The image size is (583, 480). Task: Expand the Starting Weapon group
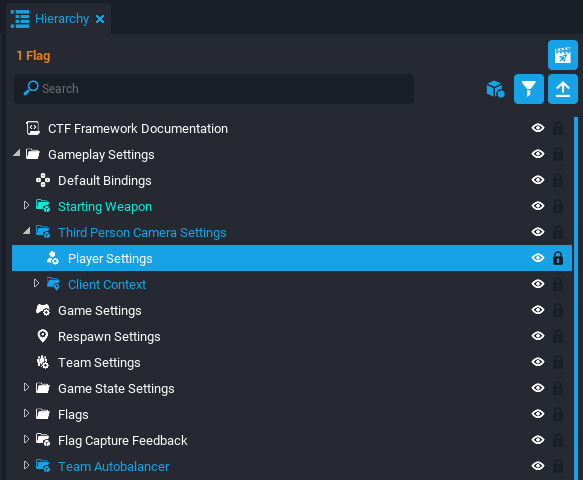click(x=26, y=206)
